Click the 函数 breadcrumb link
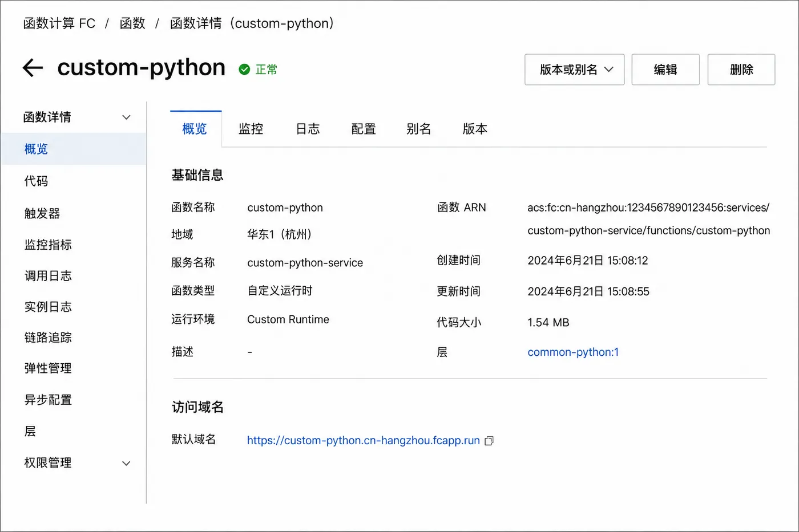 pyautogui.click(x=132, y=23)
